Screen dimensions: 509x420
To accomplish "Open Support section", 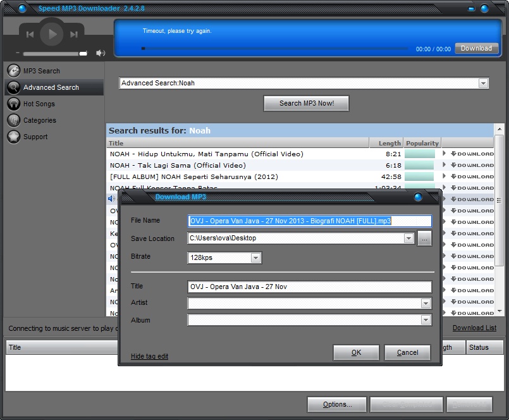I will (35, 137).
